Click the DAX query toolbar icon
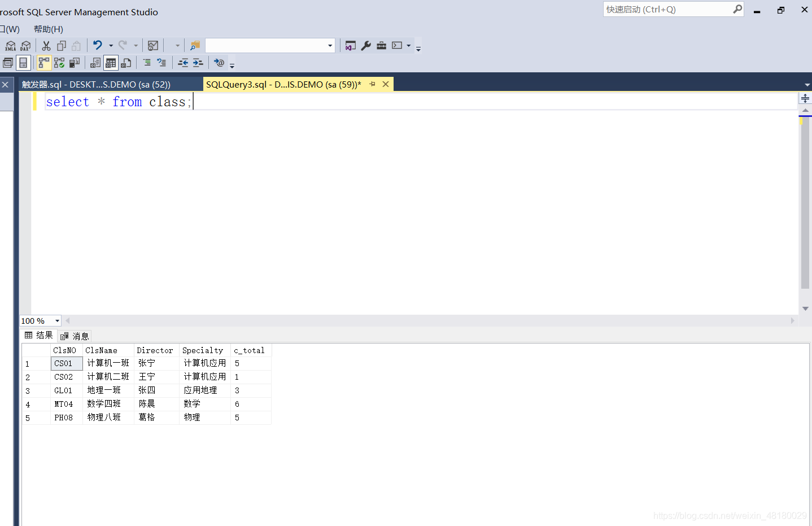 coord(25,46)
